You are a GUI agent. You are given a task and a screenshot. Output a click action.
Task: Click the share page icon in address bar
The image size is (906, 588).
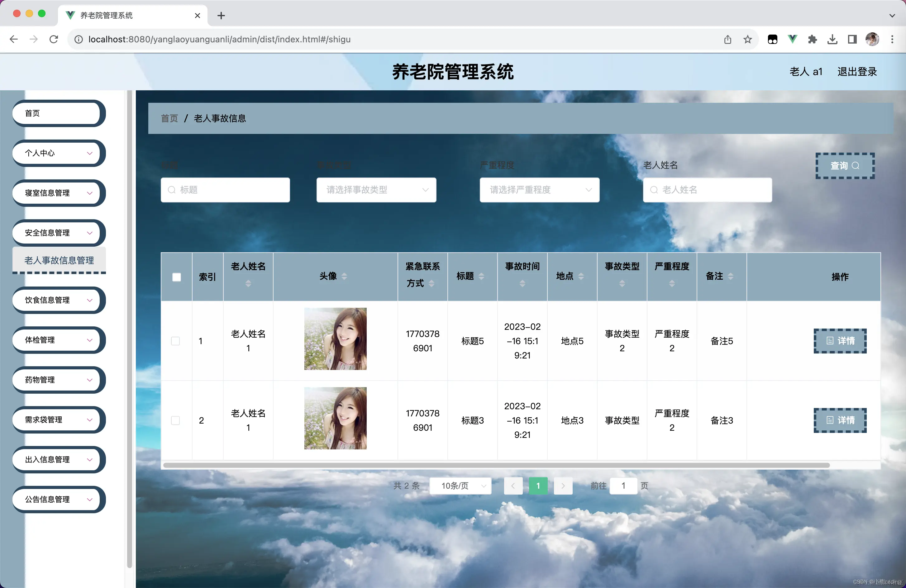pyautogui.click(x=727, y=39)
